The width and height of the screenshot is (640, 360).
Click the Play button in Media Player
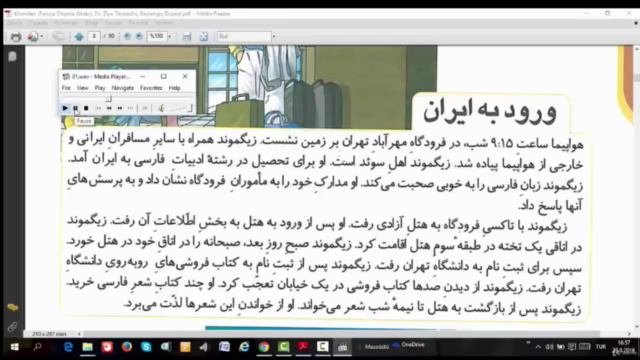[65, 108]
